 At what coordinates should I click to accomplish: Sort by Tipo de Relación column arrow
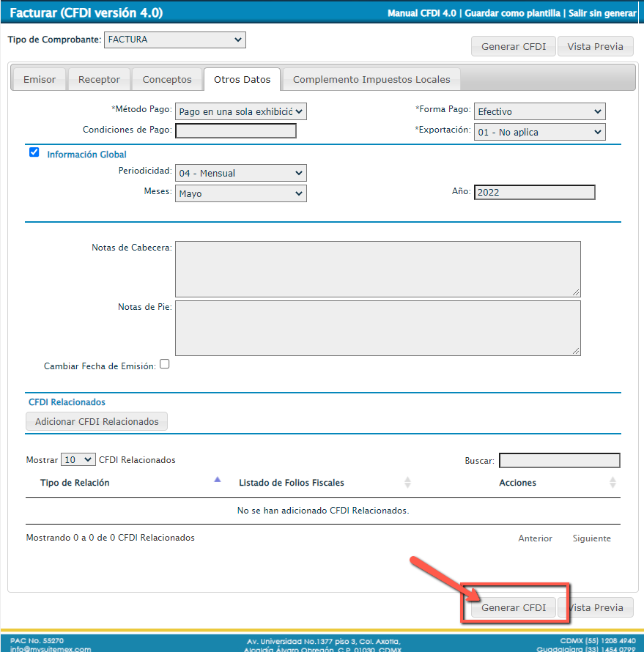pos(217,481)
